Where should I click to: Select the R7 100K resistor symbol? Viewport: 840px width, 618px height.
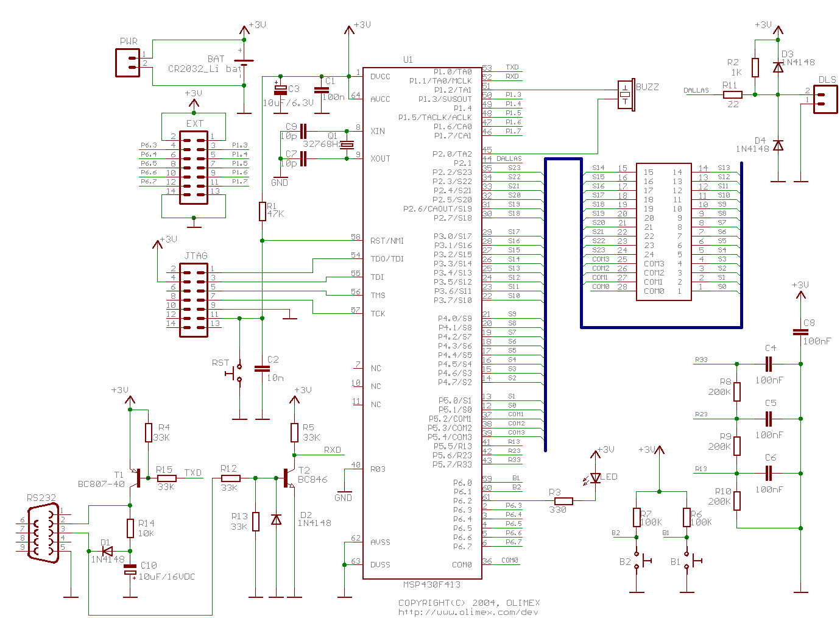coord(637,517)
